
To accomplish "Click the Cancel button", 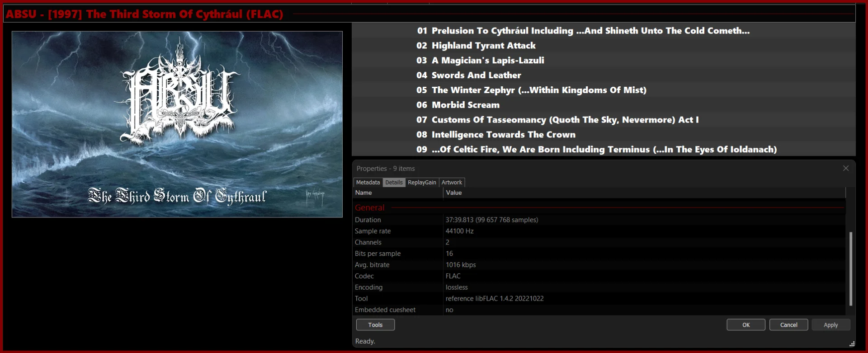I will [x=789, y=325].
